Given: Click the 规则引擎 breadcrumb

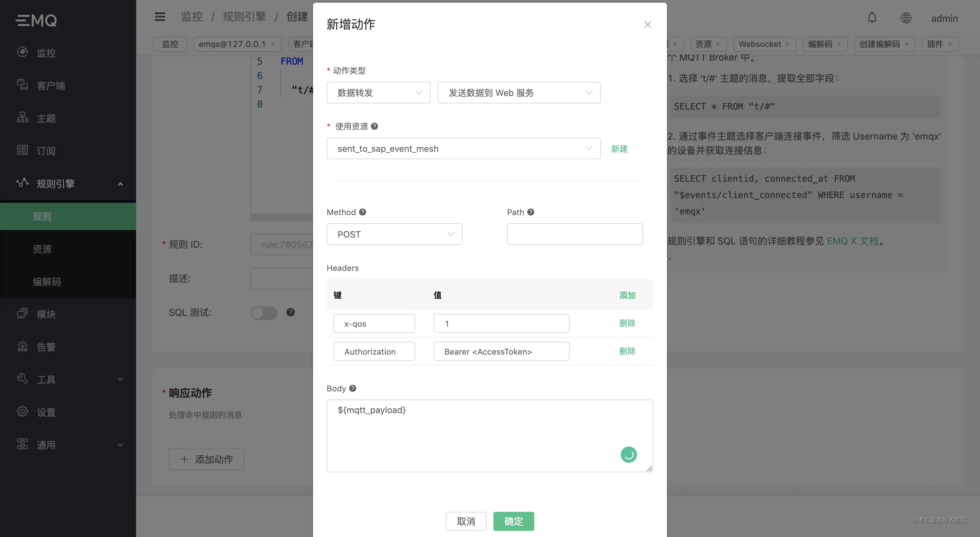Looking at the screenshot, I should tap(245, 17).
